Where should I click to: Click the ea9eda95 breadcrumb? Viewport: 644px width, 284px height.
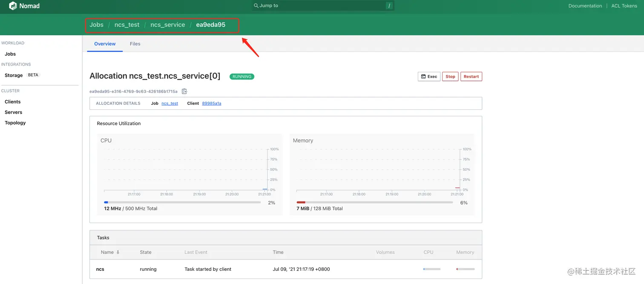click(x=211, y=25)
